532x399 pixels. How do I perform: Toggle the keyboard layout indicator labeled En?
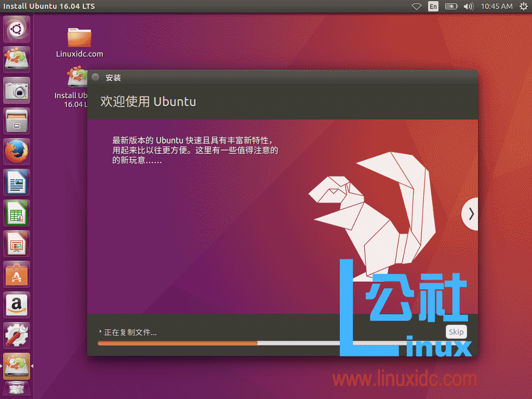click(433, 6)
